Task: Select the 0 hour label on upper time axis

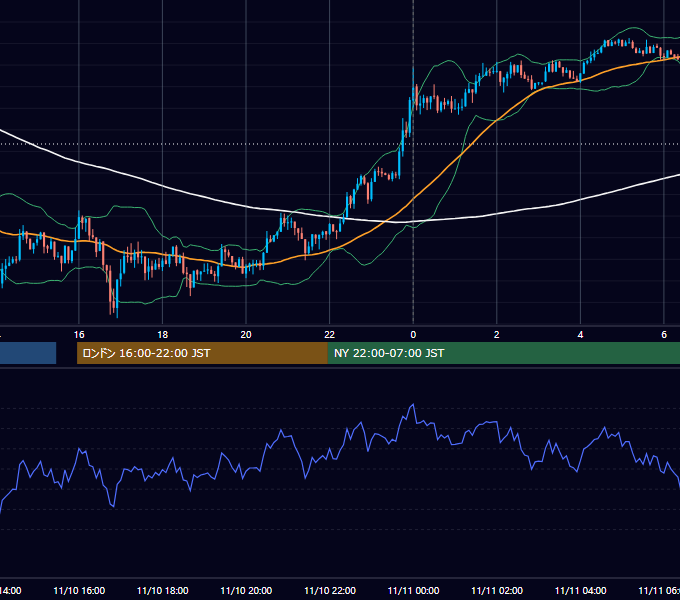Action: pyautogui.click(x=413, y=335)
